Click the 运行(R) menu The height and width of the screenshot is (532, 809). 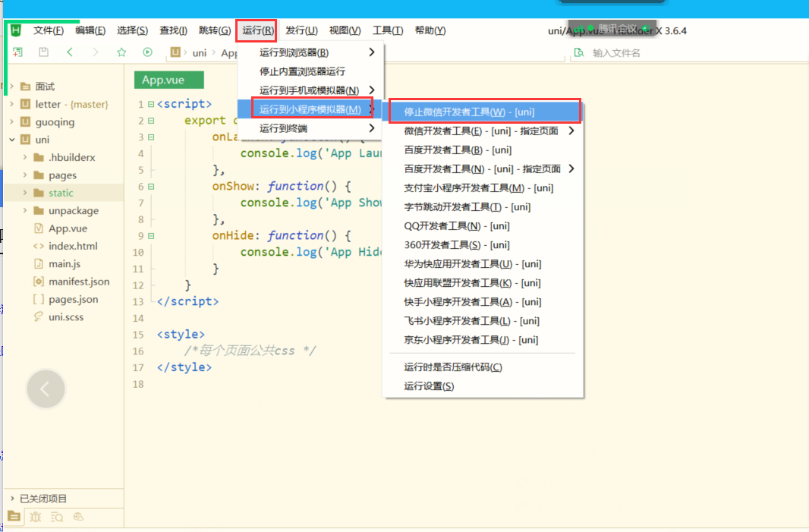tap(257, 30)
